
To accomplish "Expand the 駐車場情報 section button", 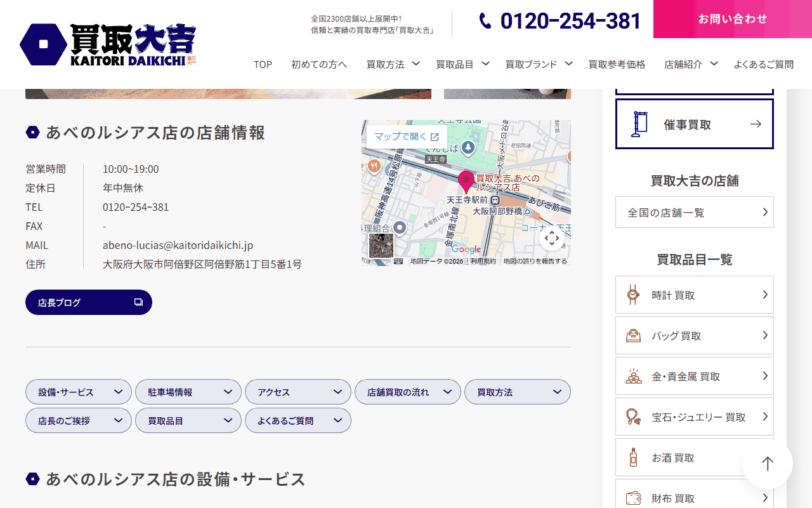I will [x=188, y=392].
